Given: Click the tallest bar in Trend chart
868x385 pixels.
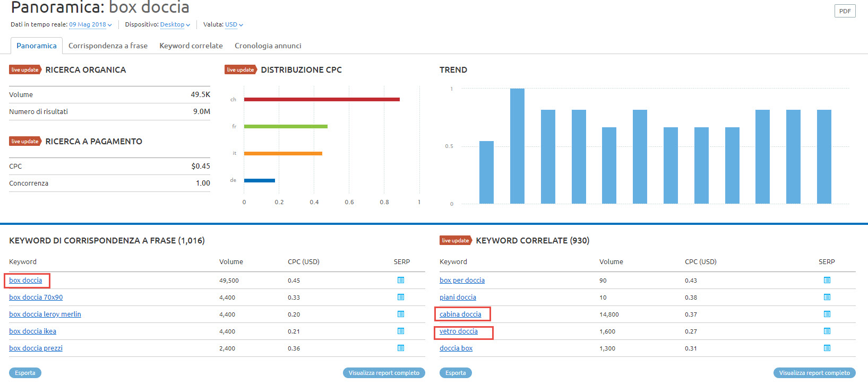Looking at the screenshot, I should pyautogui.click(x=517, y=146).
